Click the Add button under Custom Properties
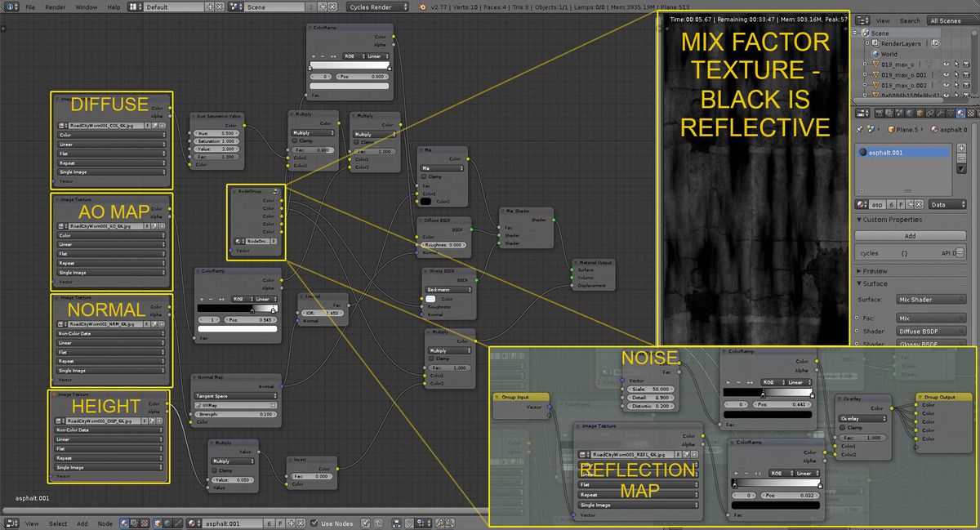 coord(910,235)
